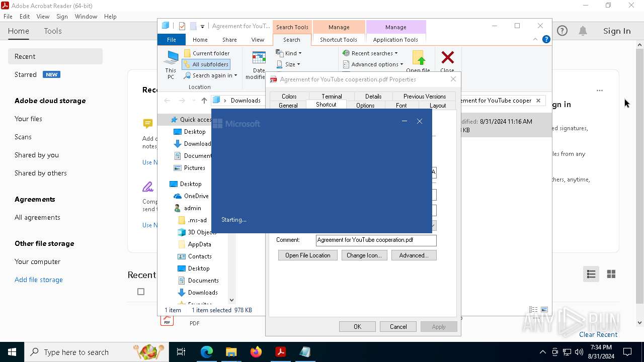
Task: Collapse the Explorer ribbon chevron
Action: click(x=535, y=39)
